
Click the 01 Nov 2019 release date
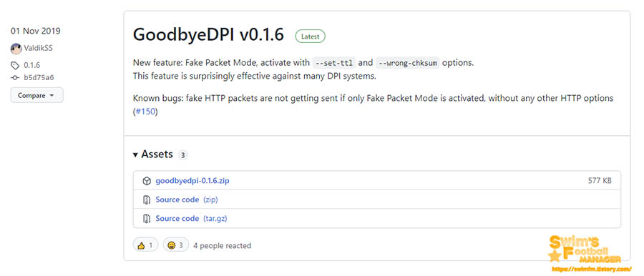[36, 31]
